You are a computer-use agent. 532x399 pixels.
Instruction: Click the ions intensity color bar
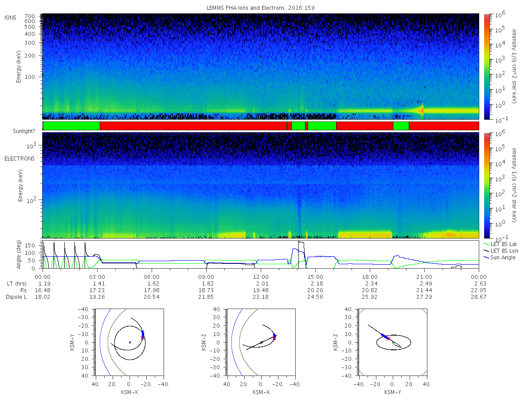point(487,66)
